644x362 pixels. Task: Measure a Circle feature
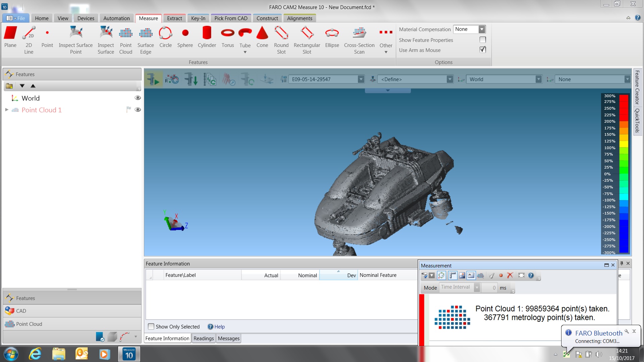pyautogui.click(x=165, y=38)
